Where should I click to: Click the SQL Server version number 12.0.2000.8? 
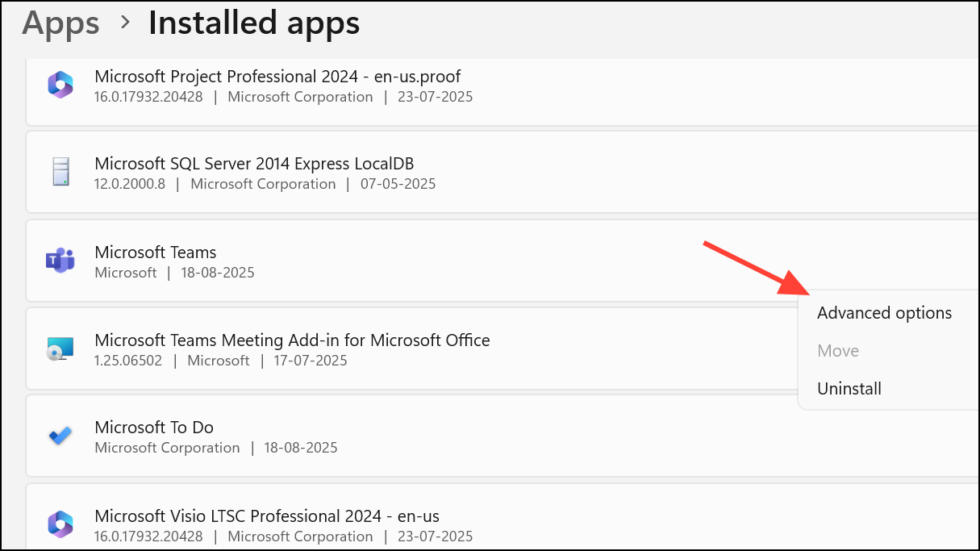tap(130, 184)
